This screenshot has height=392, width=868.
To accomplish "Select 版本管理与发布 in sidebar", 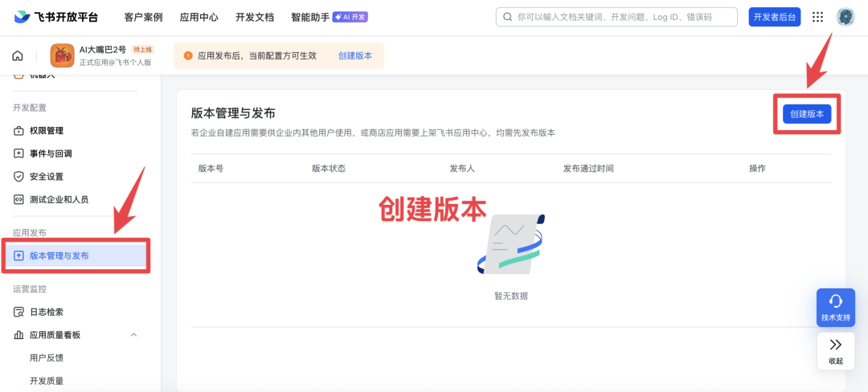I will pyautogui.click(x=59, y=255).
